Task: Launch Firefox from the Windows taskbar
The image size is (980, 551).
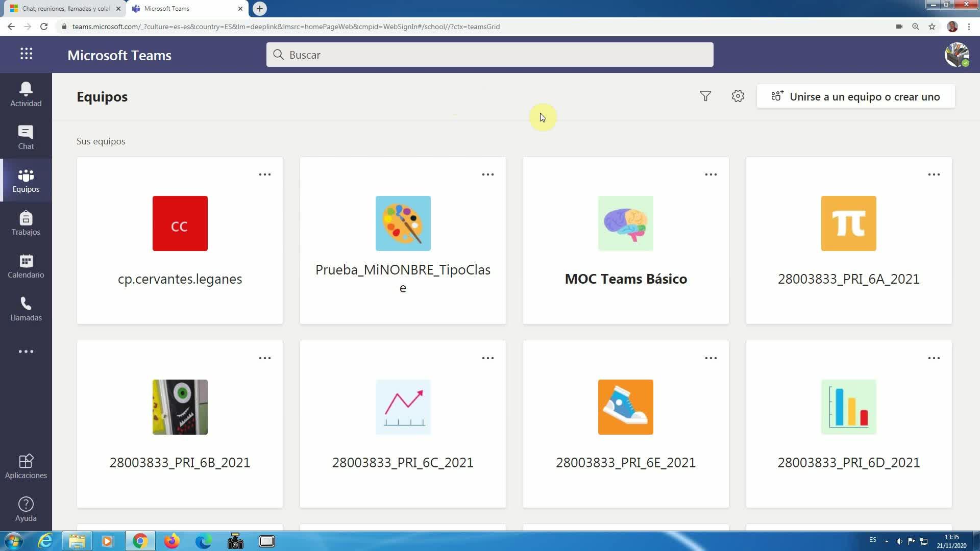Action: [x=171, y=541]
